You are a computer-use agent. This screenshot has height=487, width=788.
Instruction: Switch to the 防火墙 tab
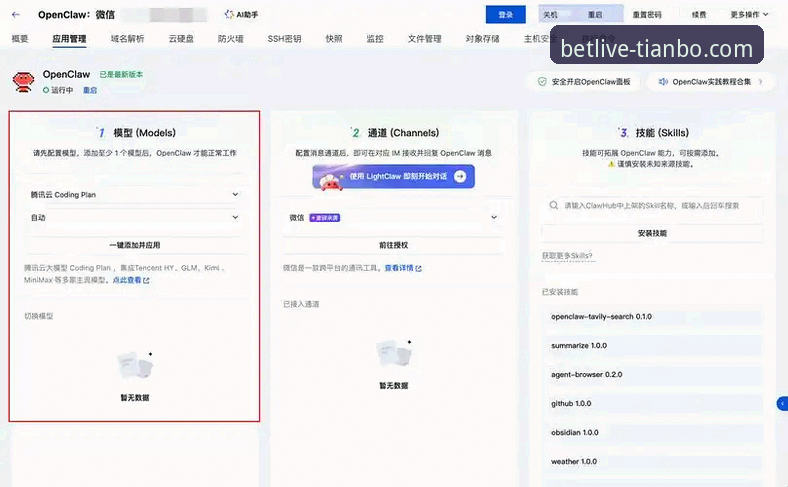[x=231, y=38]
